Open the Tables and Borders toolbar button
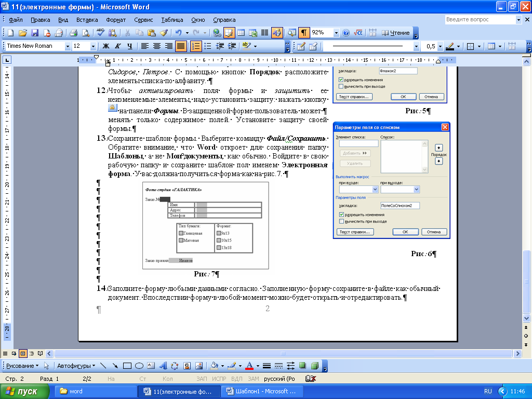Screen dimensions: 532x399 (229, 33)
